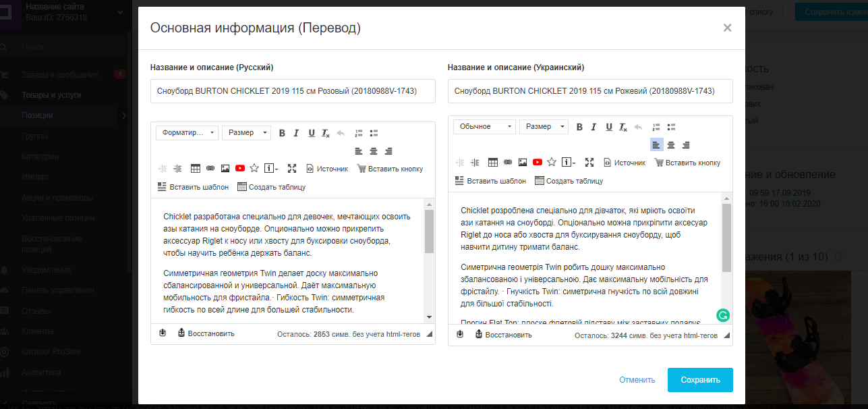868x409 pixels.
Task: Click Восстановить under the Ukrainian editor
Action: coord(503,335)
